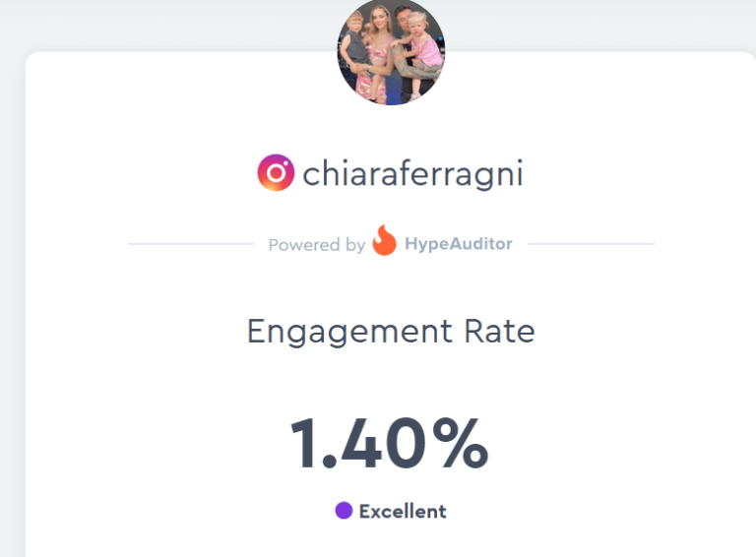Click the Excellent rating label
Screen dimensions: 756x557
[x=403, y=511]
